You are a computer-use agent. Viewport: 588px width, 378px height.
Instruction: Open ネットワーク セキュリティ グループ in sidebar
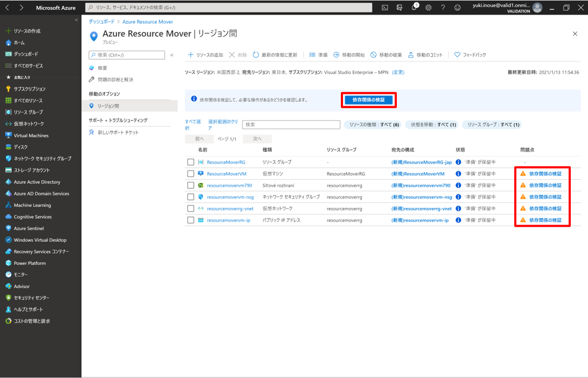click(39, 159)
